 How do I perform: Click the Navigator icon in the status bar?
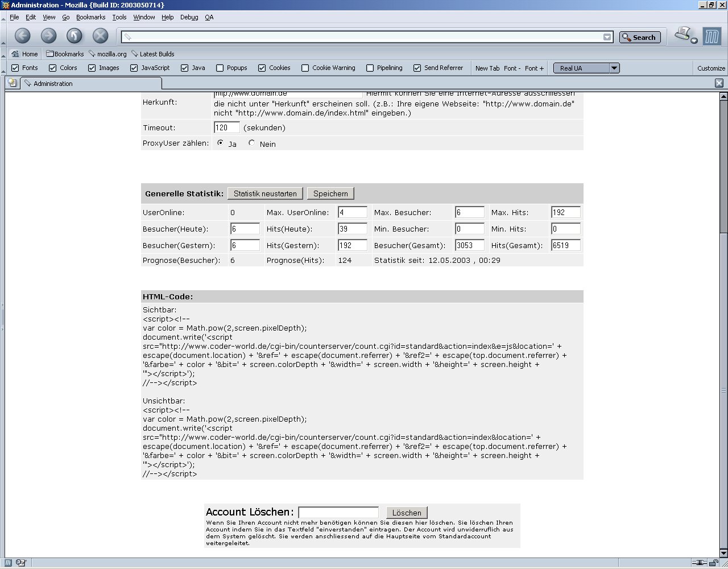point(9,563)
